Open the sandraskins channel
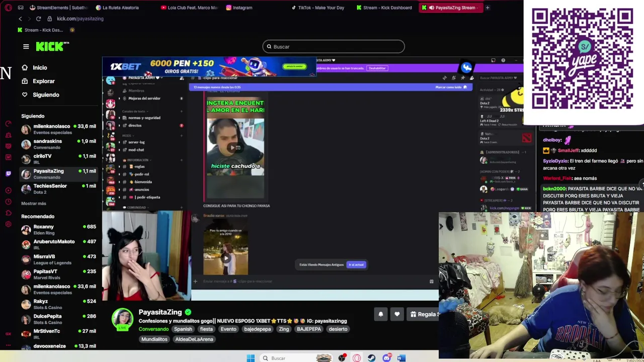Screen dimensions: 644x362 pos(58,144)
